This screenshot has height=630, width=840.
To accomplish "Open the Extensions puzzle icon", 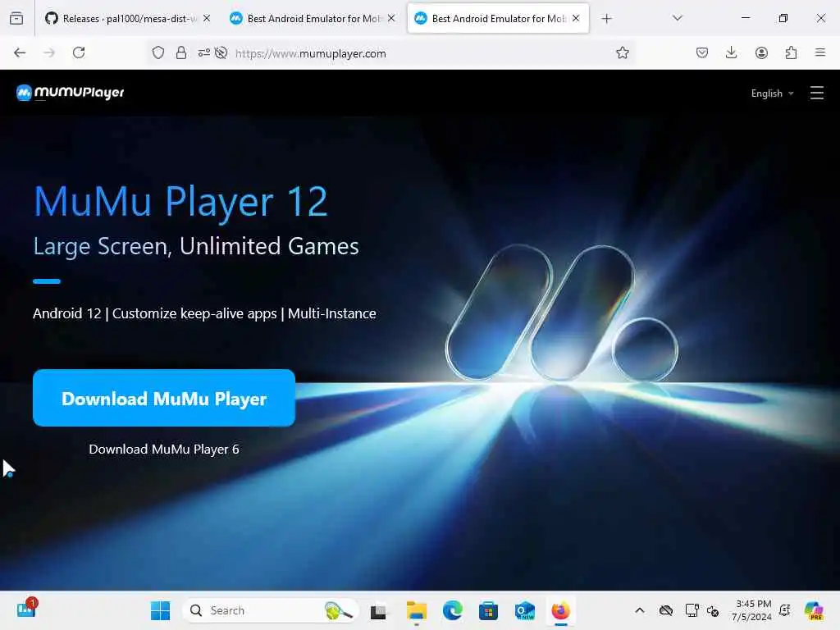I will point(791,52).
